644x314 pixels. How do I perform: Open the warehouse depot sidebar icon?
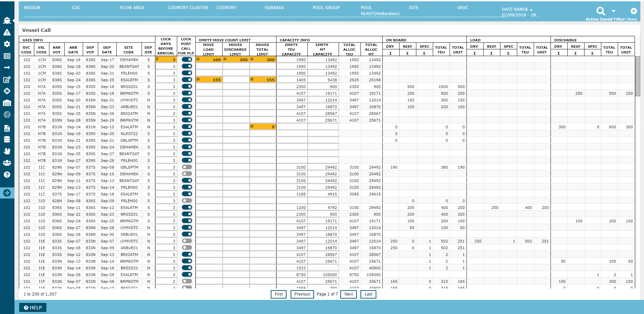click(7, 103)
